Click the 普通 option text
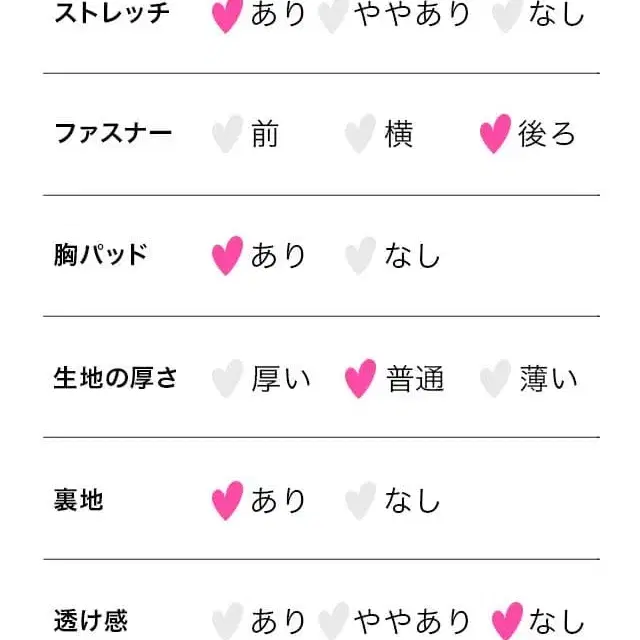Image resolution: width=640 pixels, height=640 pixels. 415,378
